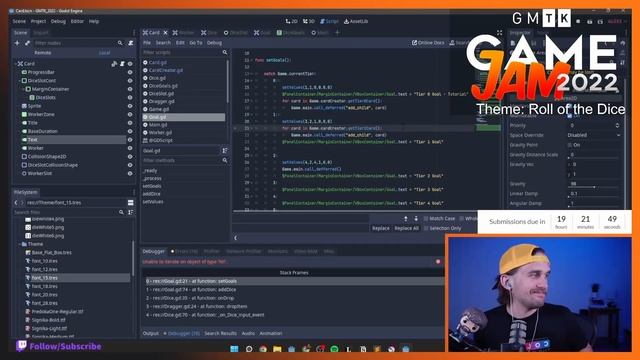
Task: Open Worker.gd in the scripts list
Action: (160, 133)
